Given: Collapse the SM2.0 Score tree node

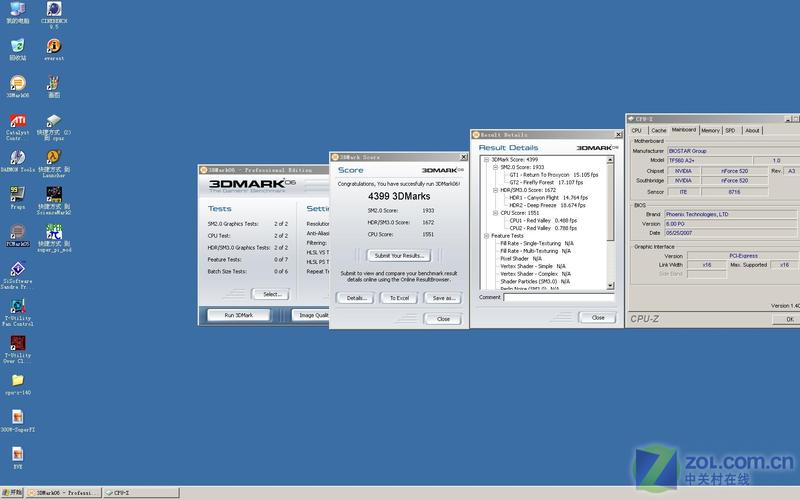Looking at the screenshot, I should tap(495, 167).
